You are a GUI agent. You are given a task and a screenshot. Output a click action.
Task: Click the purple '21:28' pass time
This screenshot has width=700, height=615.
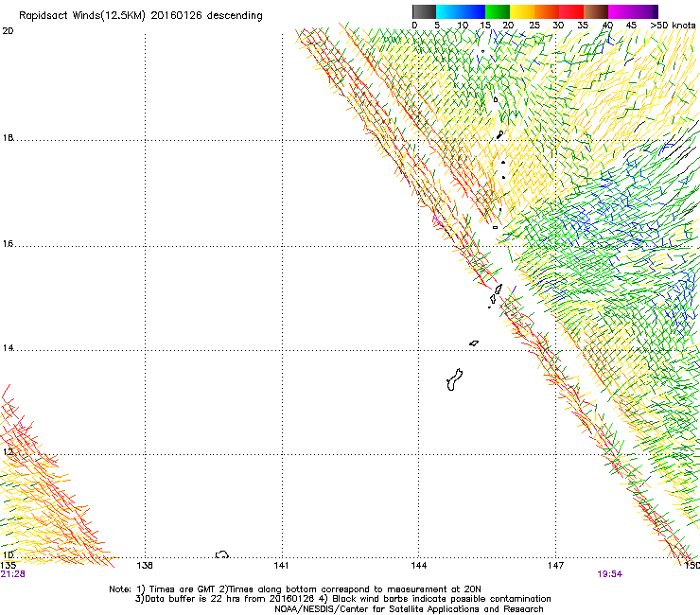pos(12,574)
